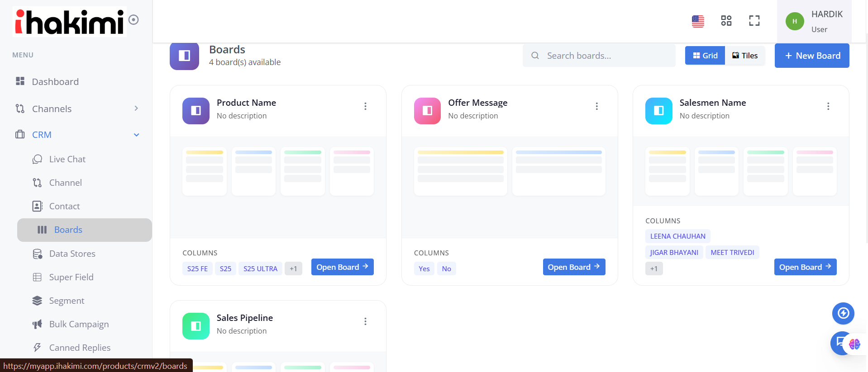Screen dimensions: 868x372
Task: Click the S25 ULTRA column tag
Action: point(260,268)
